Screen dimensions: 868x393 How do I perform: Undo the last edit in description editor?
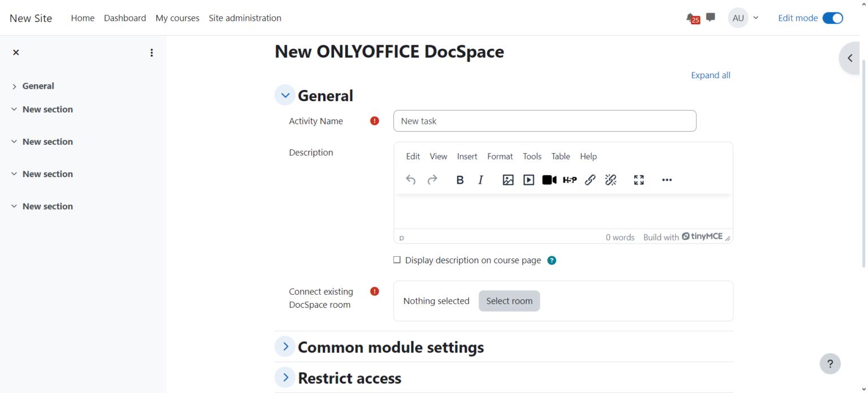411,180
